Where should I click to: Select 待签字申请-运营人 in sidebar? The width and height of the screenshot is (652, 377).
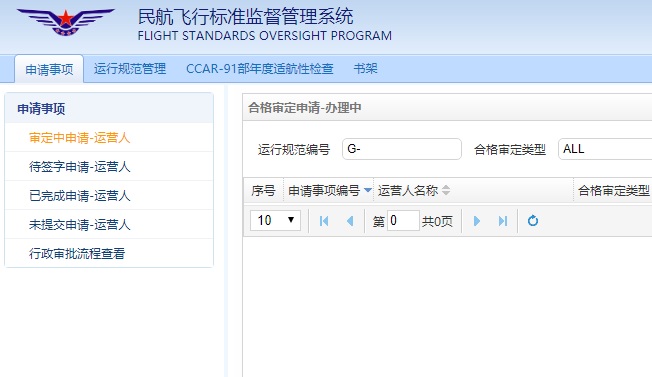pos(109,167)
